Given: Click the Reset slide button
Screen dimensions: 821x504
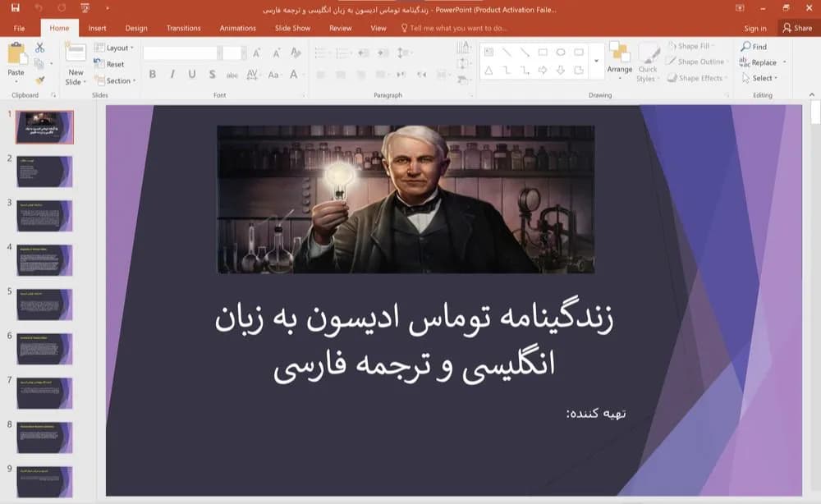Looking at the screenshot, I should pyautogui.click(x=109, y=64).
